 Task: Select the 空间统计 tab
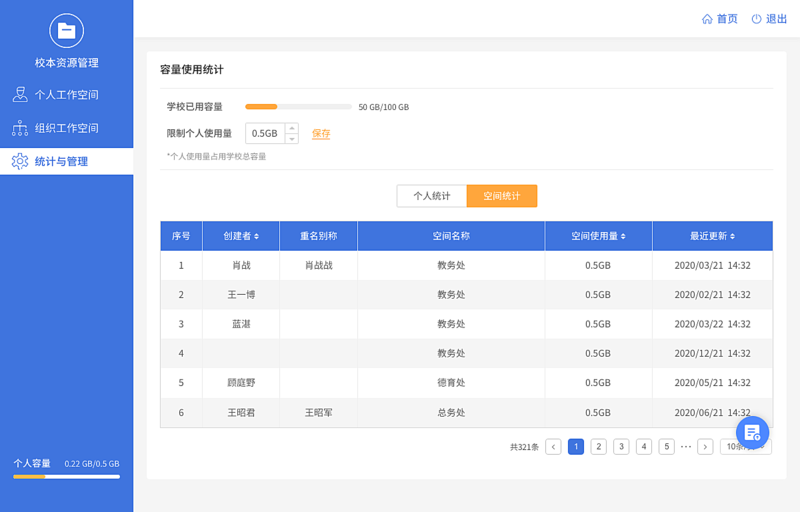(x=502, y=196)
